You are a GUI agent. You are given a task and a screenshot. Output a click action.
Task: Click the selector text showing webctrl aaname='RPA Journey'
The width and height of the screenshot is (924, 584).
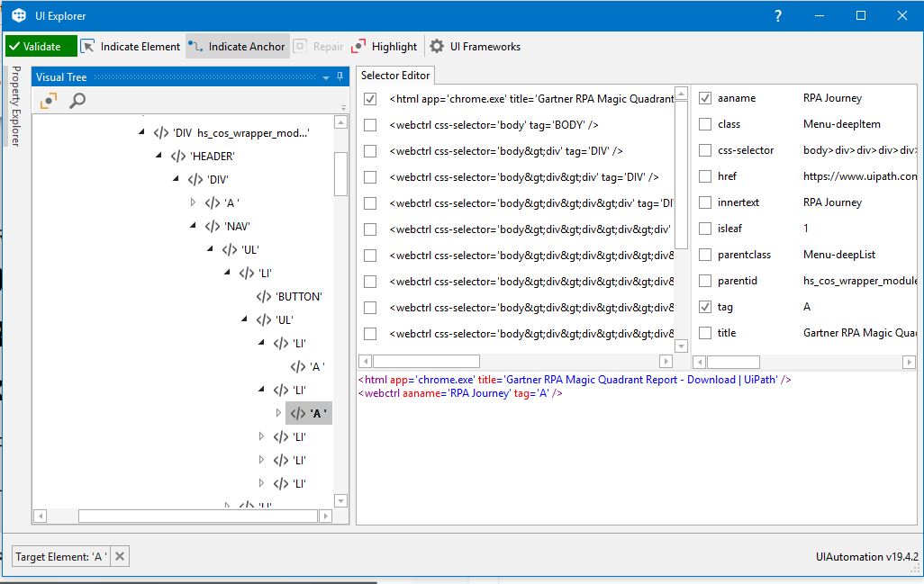click(x=460, y=393)
